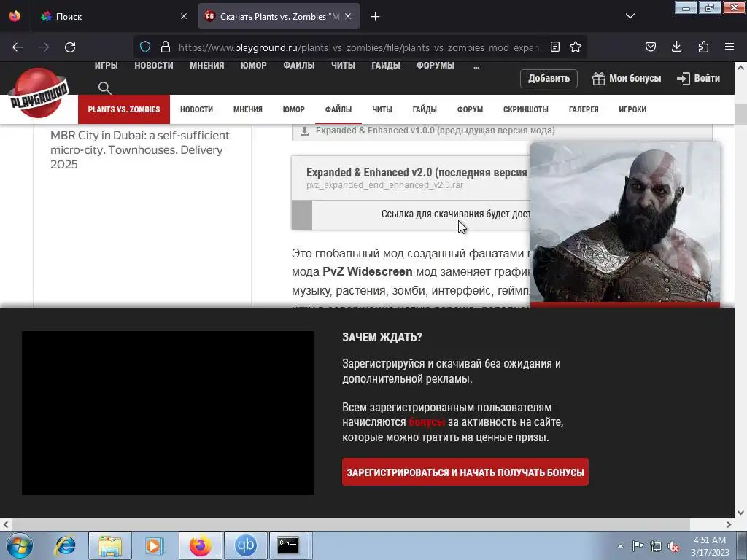747x560 pixels.
Task: Click the Добавить button
Action: 549,79
